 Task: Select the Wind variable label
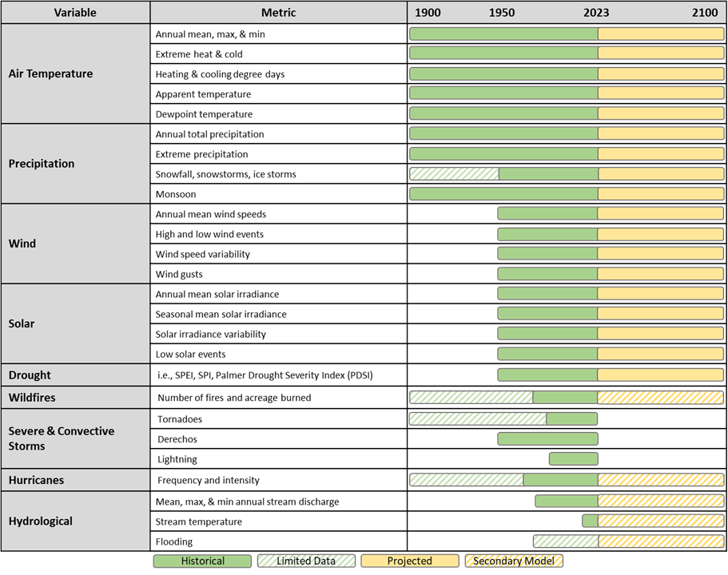pos(22,244)
